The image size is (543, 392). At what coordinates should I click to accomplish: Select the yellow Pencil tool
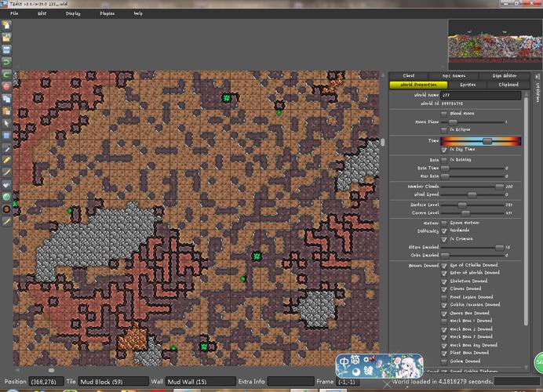coord(6,160)
